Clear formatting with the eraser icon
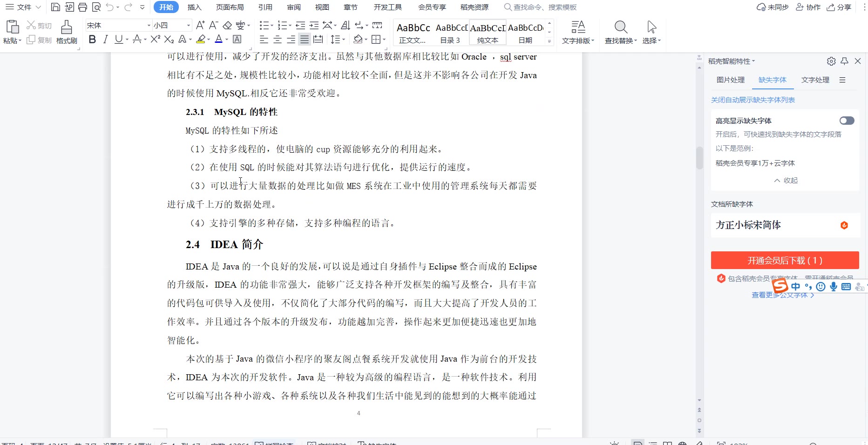Viewport: 868px width, 445px height. click(x=227, y=25)
